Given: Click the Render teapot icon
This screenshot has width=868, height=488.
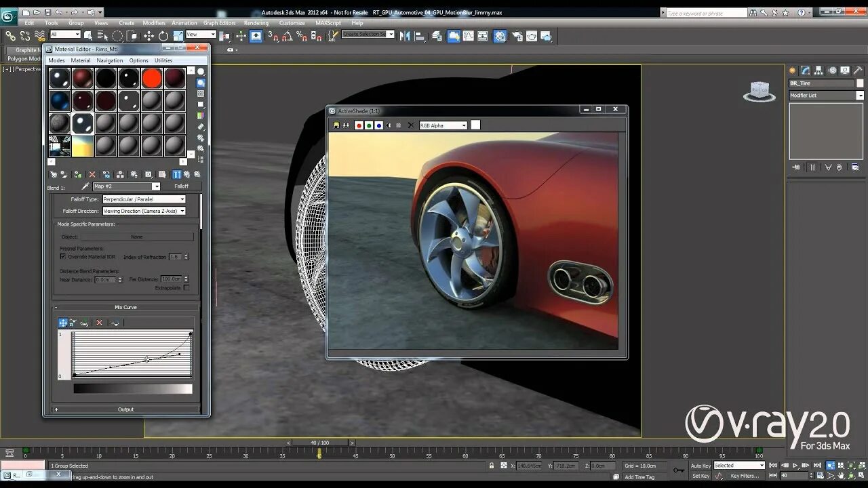Looking at the screenshot, I should (x=532, y=36).
